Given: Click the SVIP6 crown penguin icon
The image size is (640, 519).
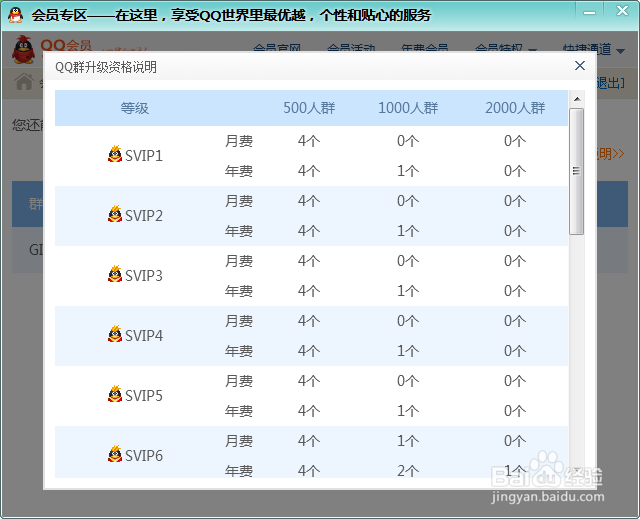Looking at the screenshot, I should (x=115, y=454).
